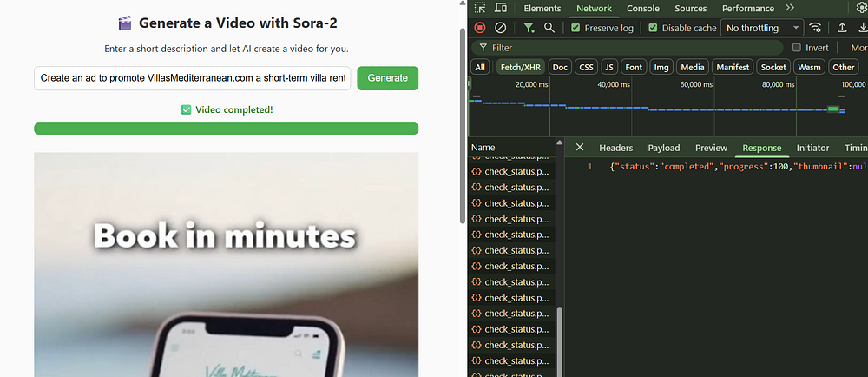Click the green video progress bar
Viewport: 868px width, 377px height.
click(x=226, y=129)
